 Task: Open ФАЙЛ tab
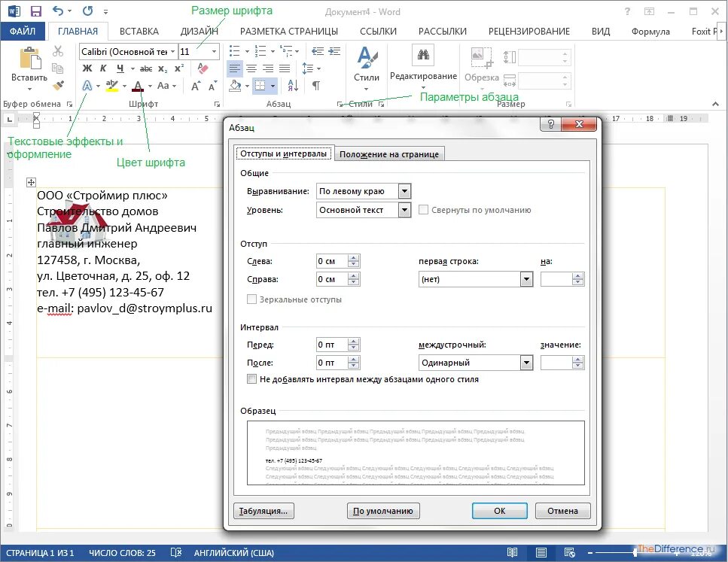coord(23,31)
